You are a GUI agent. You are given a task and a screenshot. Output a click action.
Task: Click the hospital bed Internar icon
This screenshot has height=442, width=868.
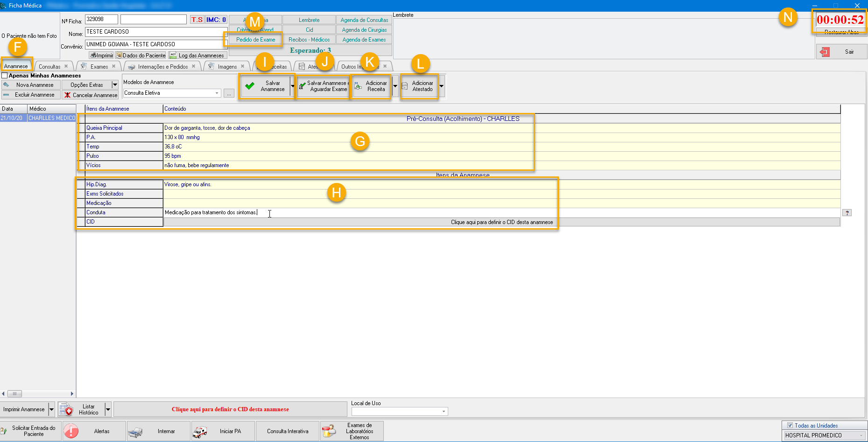[135, 432]
